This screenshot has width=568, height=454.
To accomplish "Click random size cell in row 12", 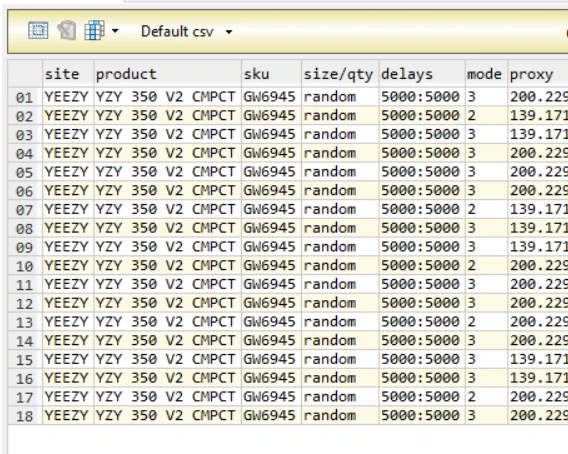I will point(340,303).
